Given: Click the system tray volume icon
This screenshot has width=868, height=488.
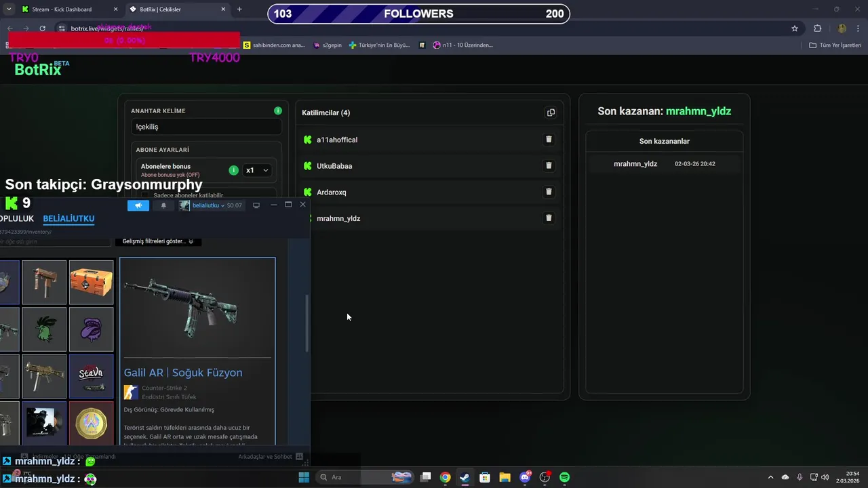Looking at the screenshot, I should tap(825, 477).
